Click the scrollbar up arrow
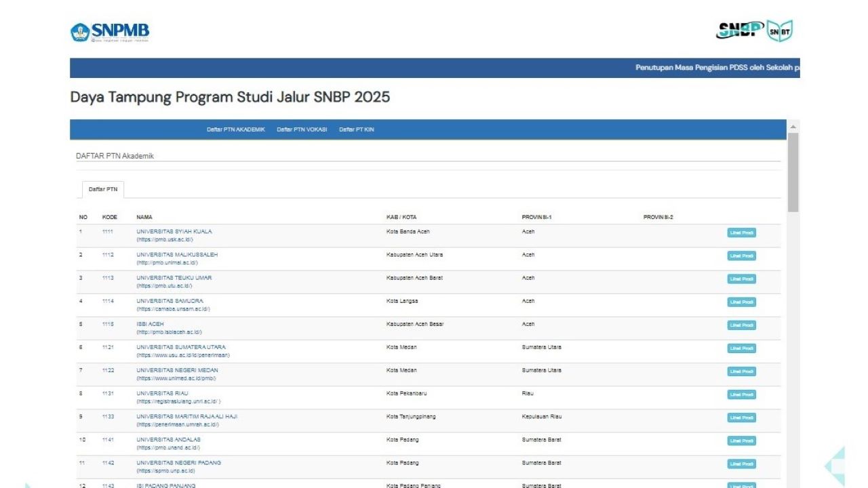The image size is (868, 488). coord(793,126)
